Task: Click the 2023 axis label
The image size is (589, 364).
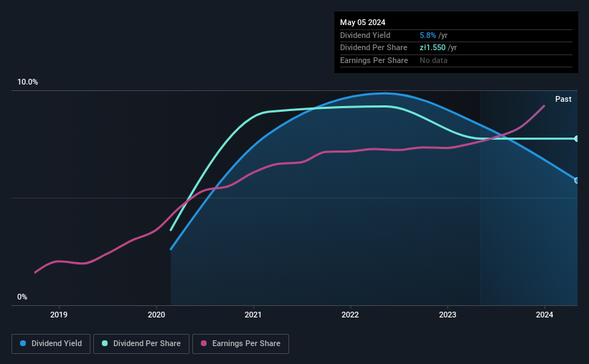Action: coord(448,315)
